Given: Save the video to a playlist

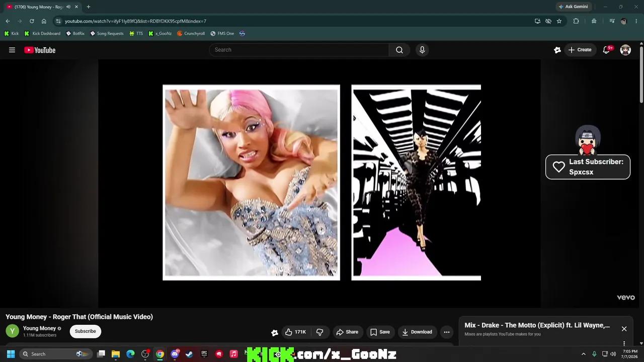Looking at the screenshot, I should coord(380,332).
